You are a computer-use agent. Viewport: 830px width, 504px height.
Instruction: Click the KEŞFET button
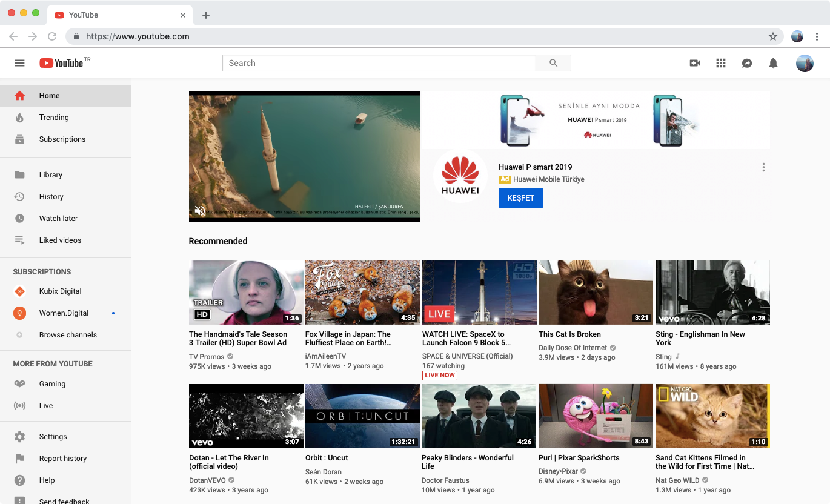click(x=521, y=198)
